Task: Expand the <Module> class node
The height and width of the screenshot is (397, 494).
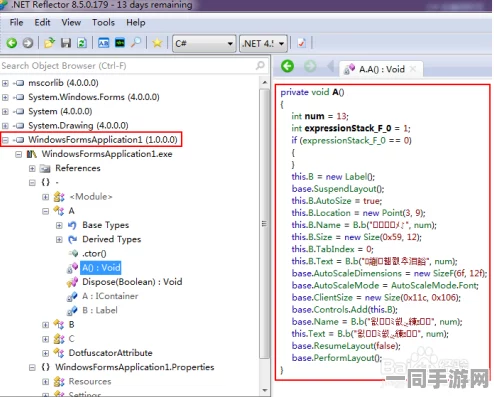Action: coord(45,197)
